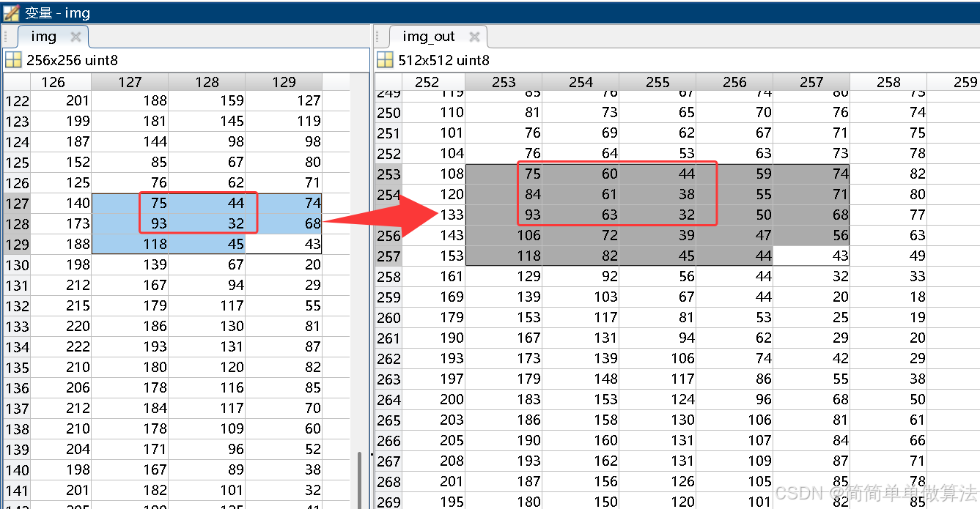The height and width of the screenshot is (509, 980).
Task: Select cell 124 in img_out row 264
Action: 657,399
